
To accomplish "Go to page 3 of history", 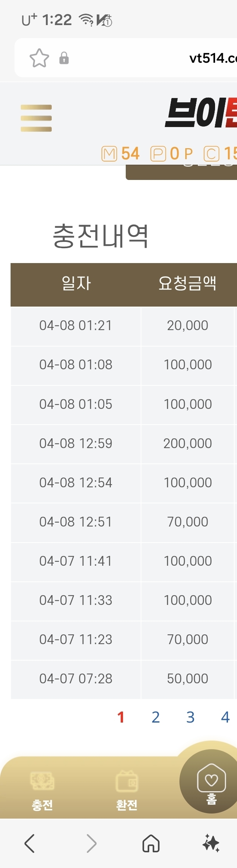I will [190, 717].
